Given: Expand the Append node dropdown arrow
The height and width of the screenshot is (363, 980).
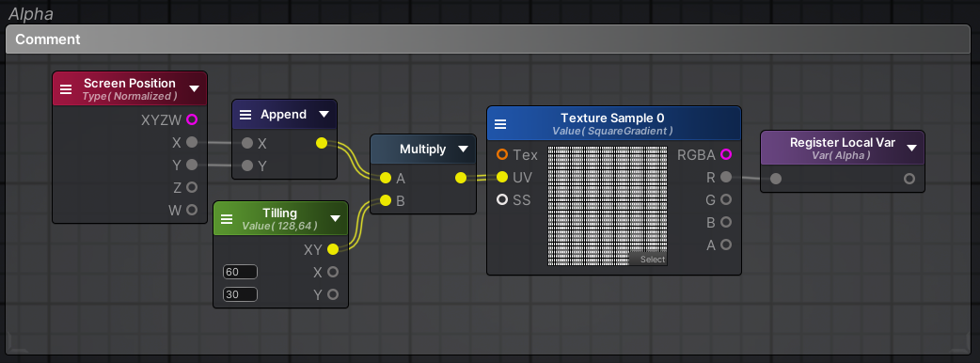Looking at the screenshot, I should 324,115.
